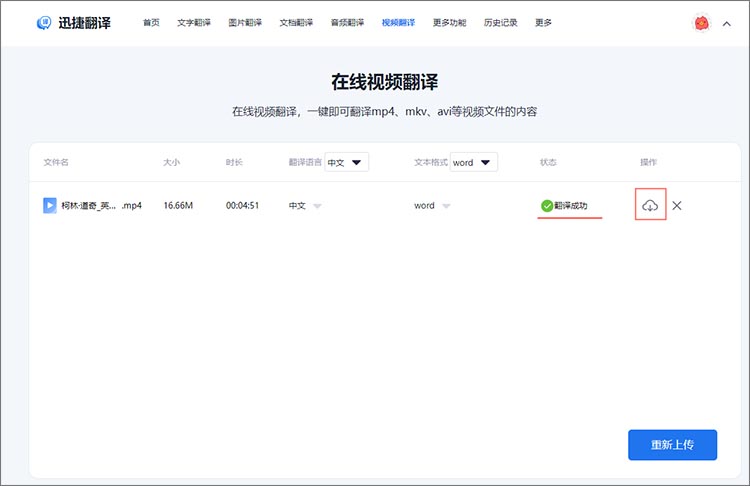750x486 pixels.
Task: Click the 时长 column header
Action: point(234,162)
